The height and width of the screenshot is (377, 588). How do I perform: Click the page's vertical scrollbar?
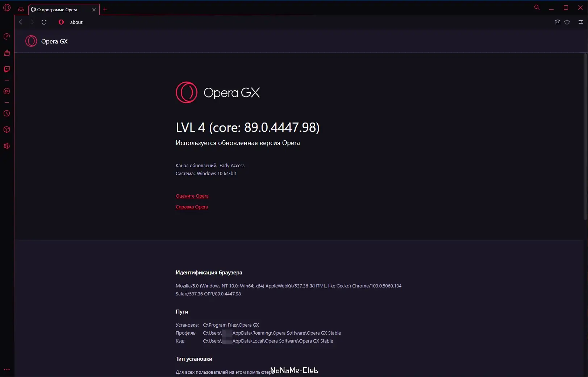click(x=585, y=137)
